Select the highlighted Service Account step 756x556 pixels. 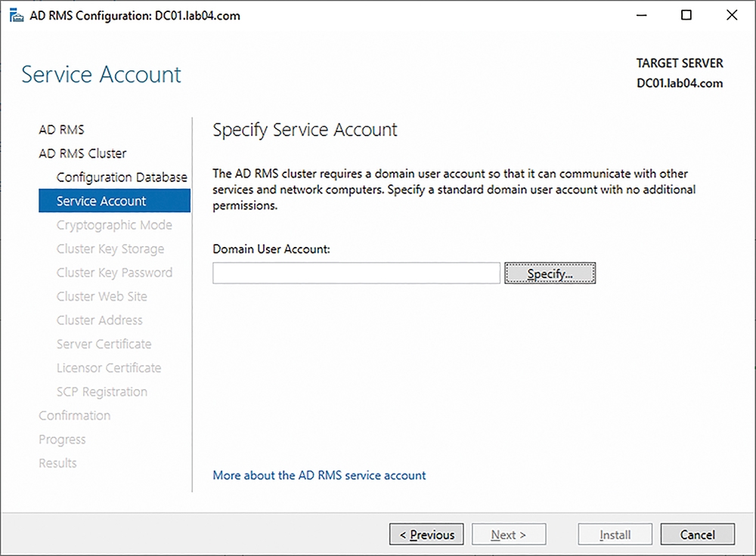tap(115, 200)
